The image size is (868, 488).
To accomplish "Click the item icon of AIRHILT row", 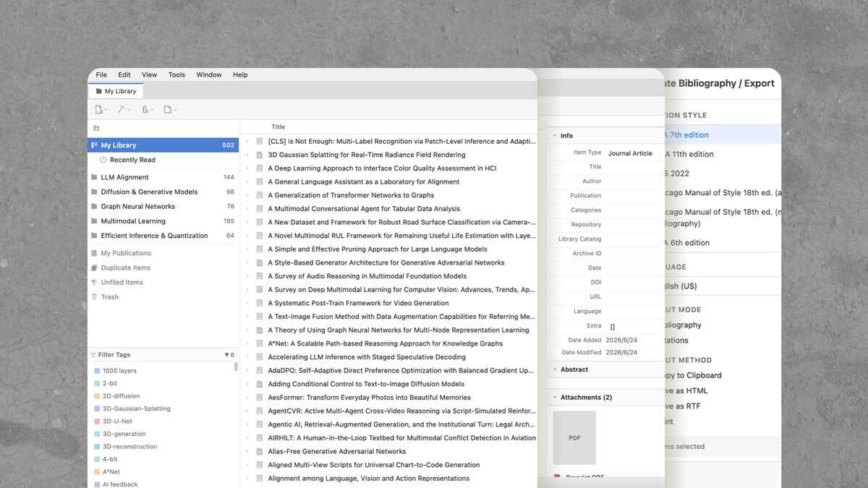I will pos(260,437).
